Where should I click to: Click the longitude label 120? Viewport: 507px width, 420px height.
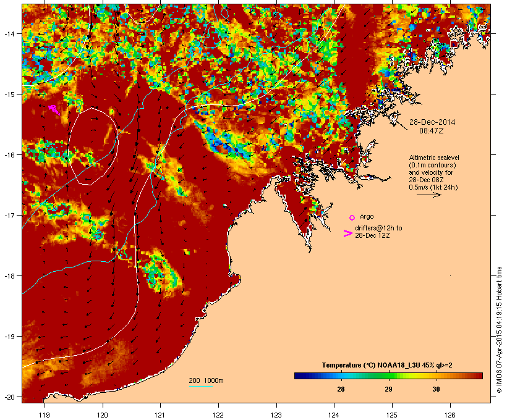tap(103, 415)
